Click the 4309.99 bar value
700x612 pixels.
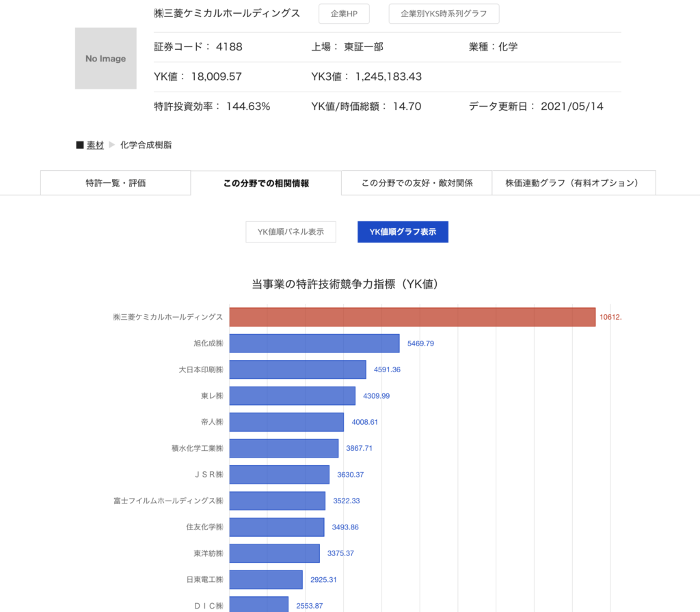point(377,396)
